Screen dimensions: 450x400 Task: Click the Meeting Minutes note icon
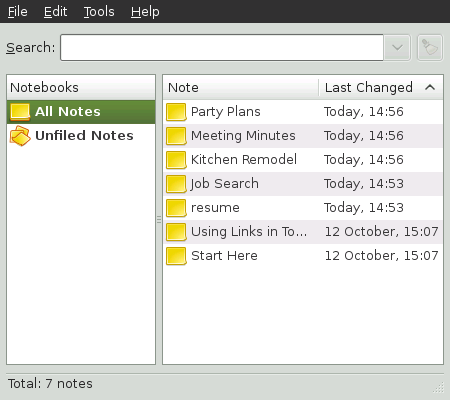click(x=176, y=136)
